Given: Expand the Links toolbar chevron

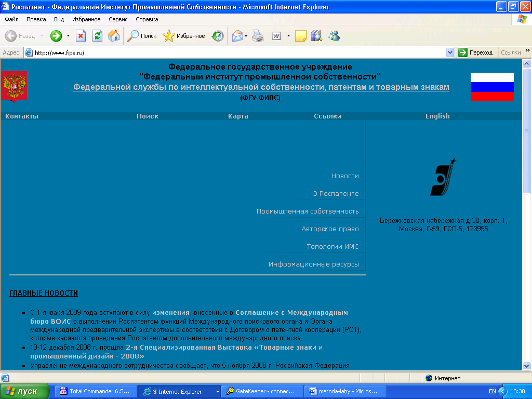Looking at the screenshot, I should (528, 50).
